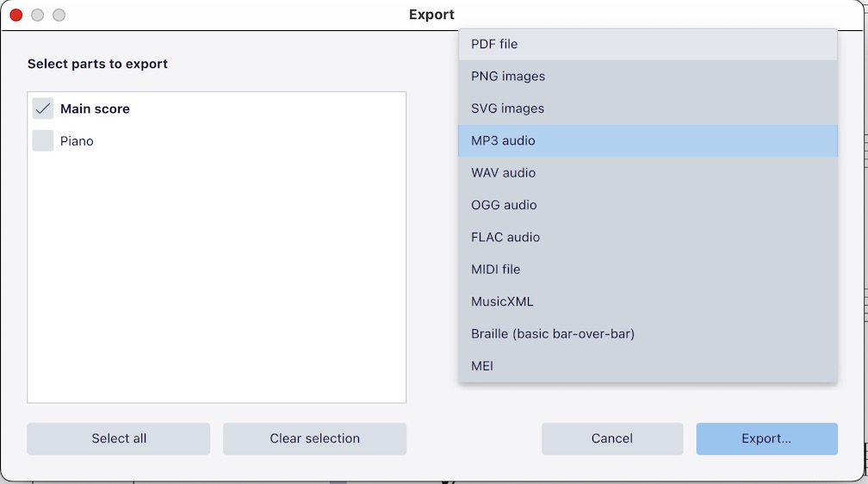Pick MIDI file from the dropdown

(648, 270)
